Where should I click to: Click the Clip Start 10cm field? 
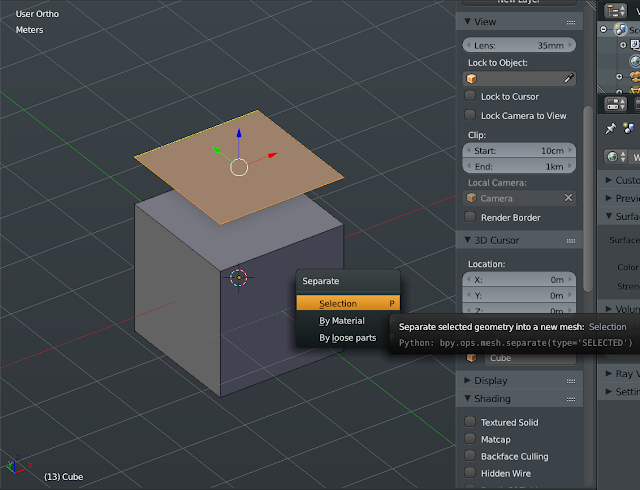point(519,150)
